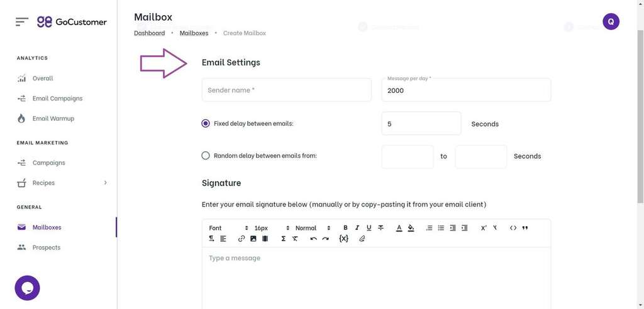Open the user profile avatar Q
The height and width of the screenshot is (309, 644).
point(611,22)
